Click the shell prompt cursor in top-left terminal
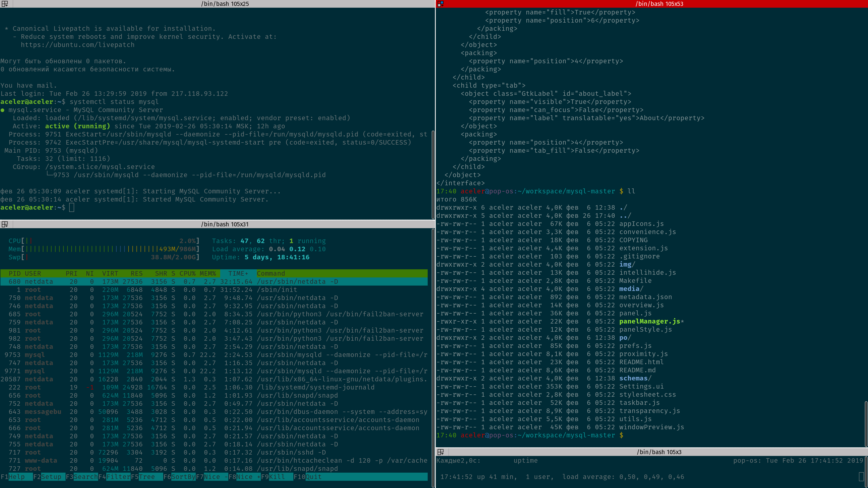The image size is (868, 488). tap(71, 207)
